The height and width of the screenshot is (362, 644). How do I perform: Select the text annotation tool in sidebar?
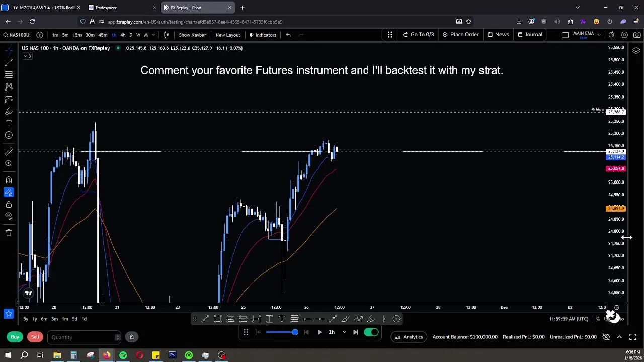tap(9, 123)
